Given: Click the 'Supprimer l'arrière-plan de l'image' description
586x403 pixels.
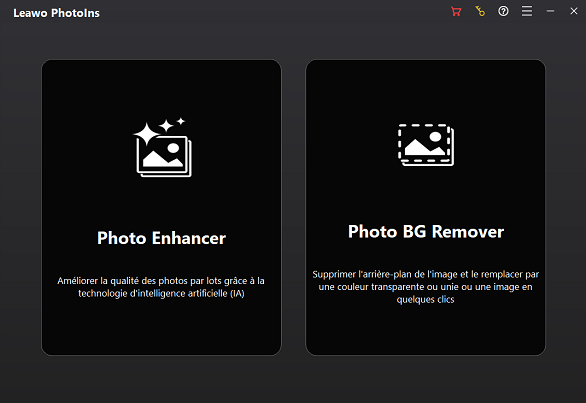Looking at the screenshot, I should pos(426,287).
